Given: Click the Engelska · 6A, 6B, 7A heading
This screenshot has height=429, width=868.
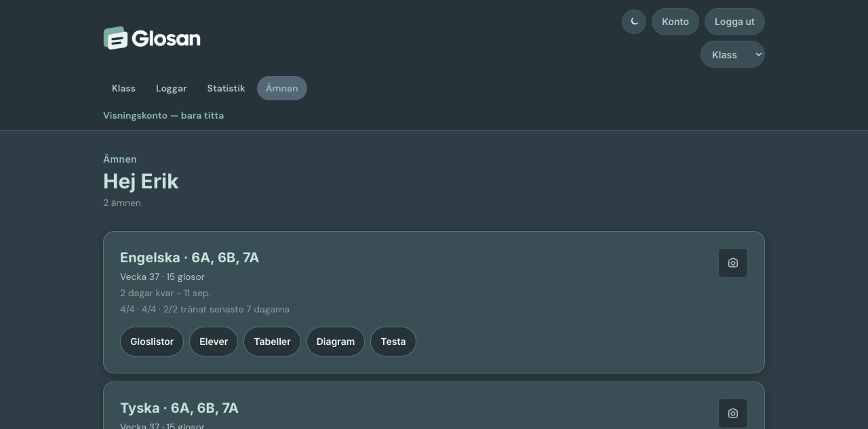Looking at the screenshot, I should (189, 258).
